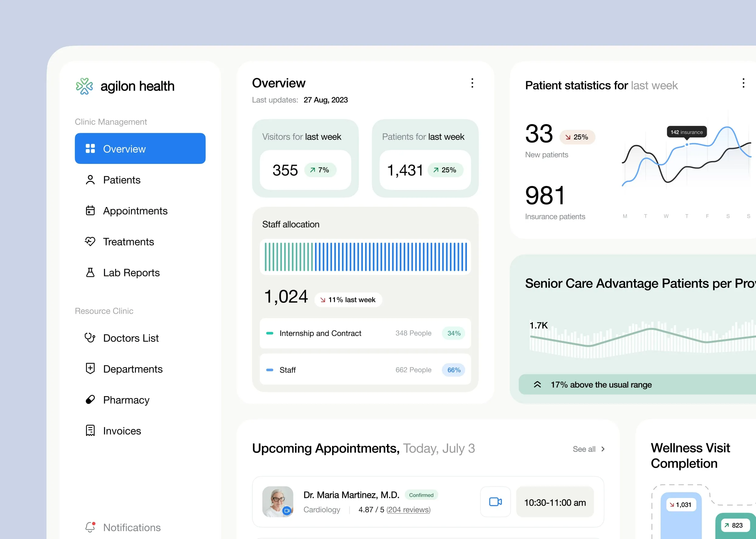Select the Internship and Contract row
This screenshot has width=756, height=539.
coord(365,333)
